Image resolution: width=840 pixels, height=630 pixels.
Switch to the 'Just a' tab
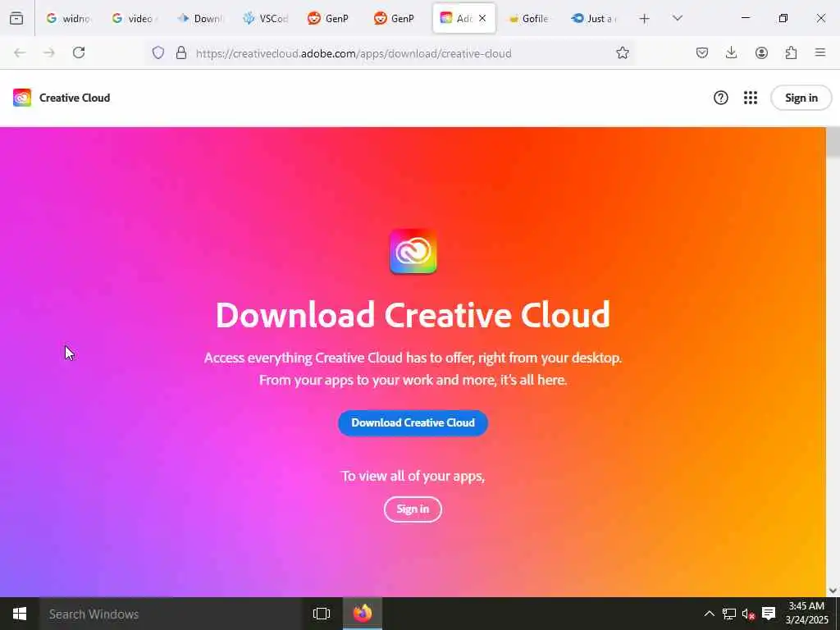(595, 18)
